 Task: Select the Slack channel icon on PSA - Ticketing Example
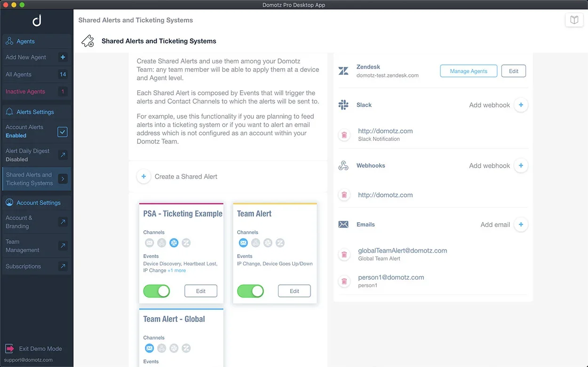174,243
